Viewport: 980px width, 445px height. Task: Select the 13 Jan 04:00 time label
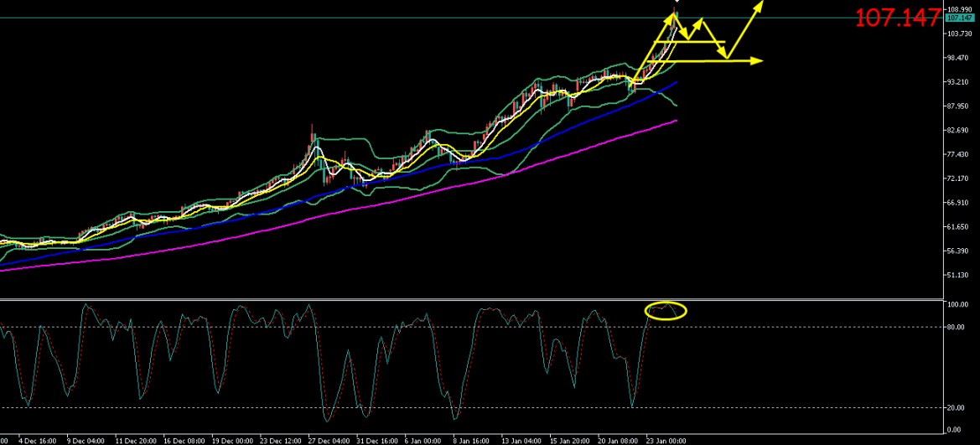518,439
